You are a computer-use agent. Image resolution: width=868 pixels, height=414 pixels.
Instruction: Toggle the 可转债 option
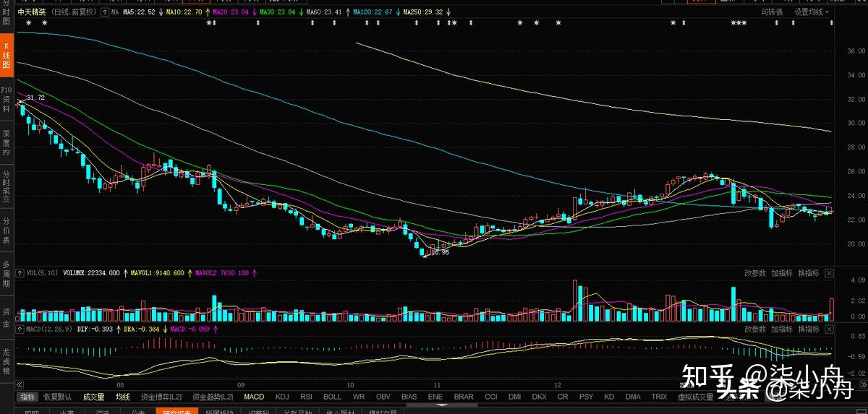click(772, 12)
